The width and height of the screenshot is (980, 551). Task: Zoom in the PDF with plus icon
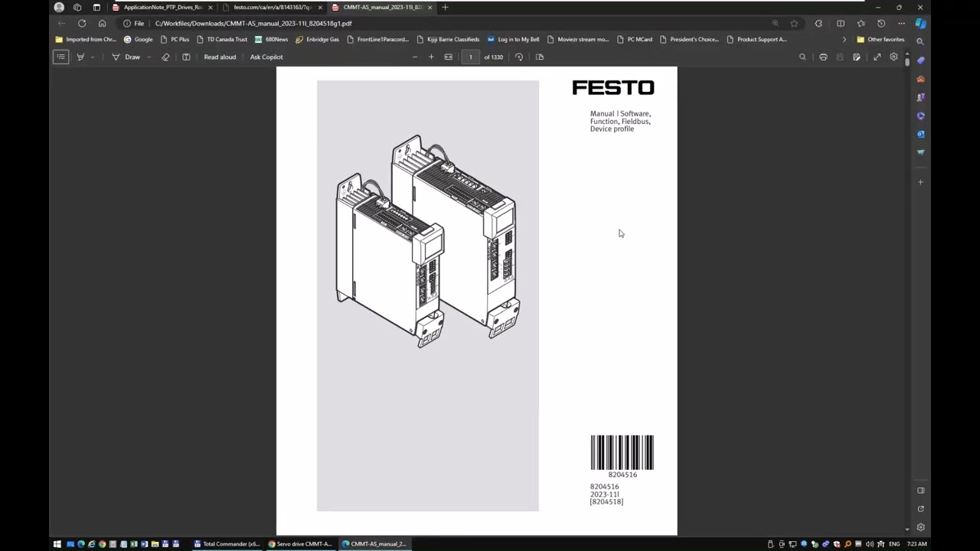tap(431, 57)
